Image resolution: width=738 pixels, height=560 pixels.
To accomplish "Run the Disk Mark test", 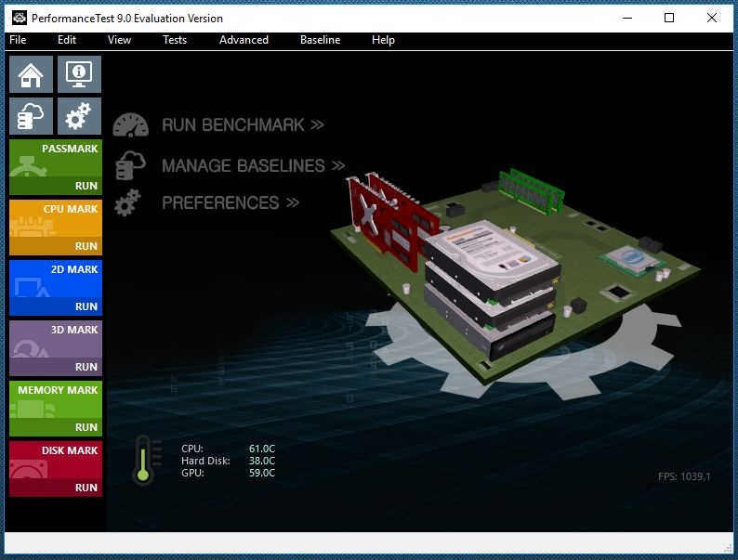I will [86, 488].
